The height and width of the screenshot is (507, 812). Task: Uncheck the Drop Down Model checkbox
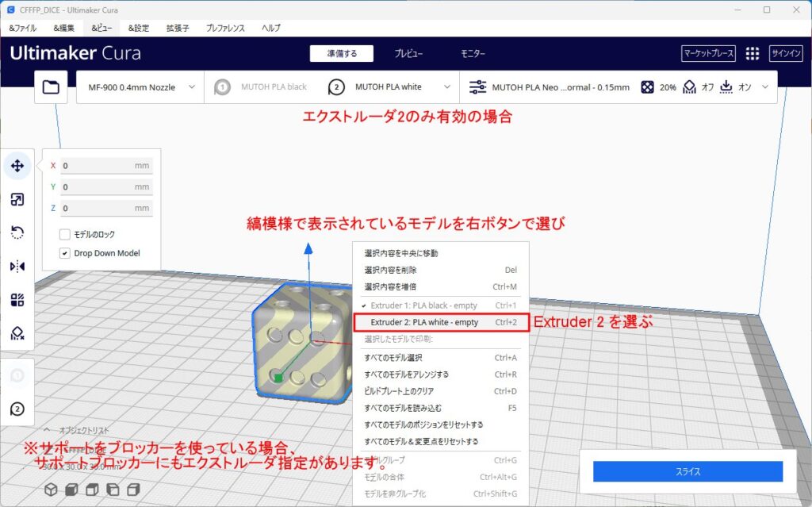pos(65,253)
